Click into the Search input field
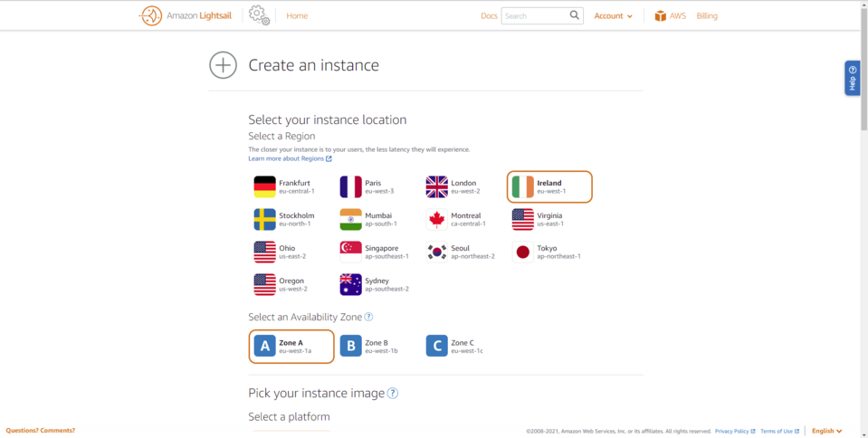The height and width of the screenshot is (438, 868). pos(535,16)
